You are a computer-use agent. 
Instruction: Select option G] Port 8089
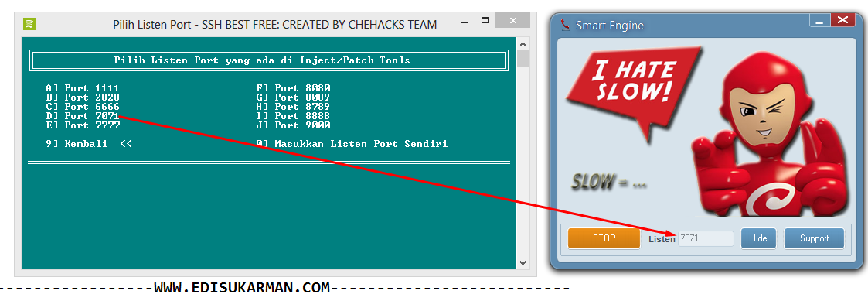[294, 97]
